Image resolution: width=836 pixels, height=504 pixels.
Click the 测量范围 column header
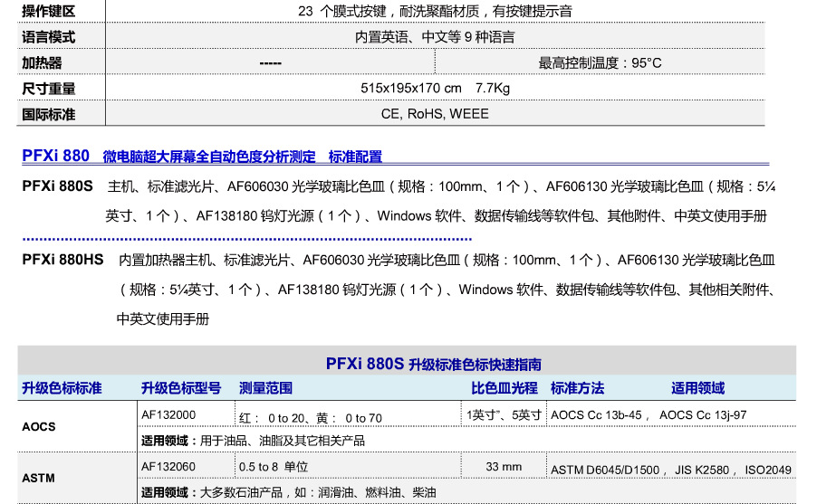pyautogui.click(x=265, y=388)
